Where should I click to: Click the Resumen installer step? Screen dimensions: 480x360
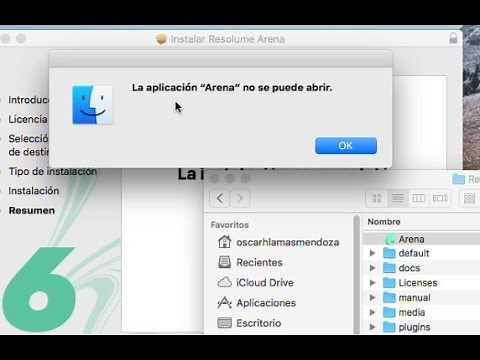point(32,210)
